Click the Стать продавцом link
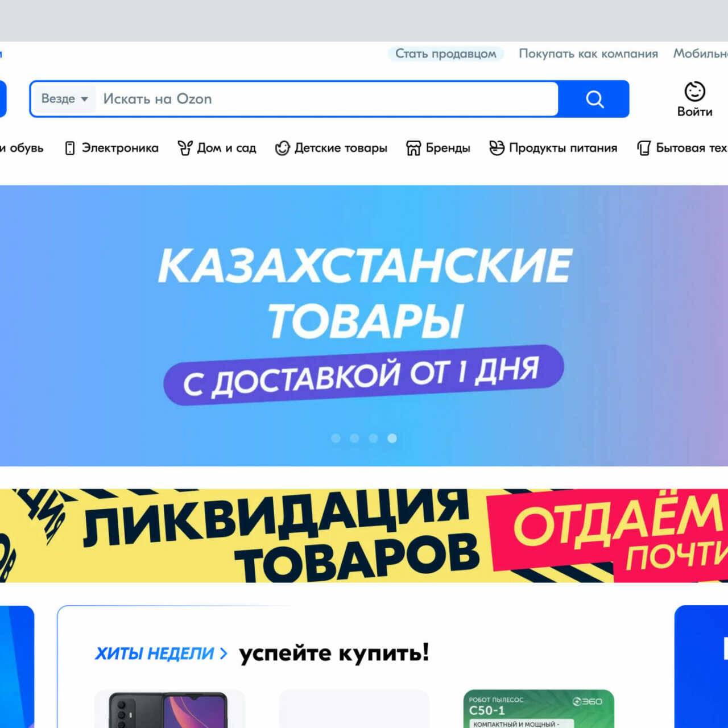The image size is (728, 728). point(446,53)
